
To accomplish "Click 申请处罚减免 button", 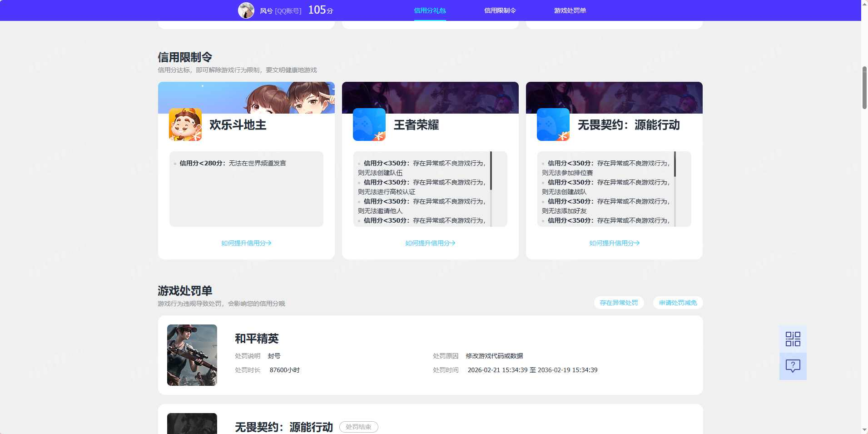I will pyautogui.click(x=678, y=303).
